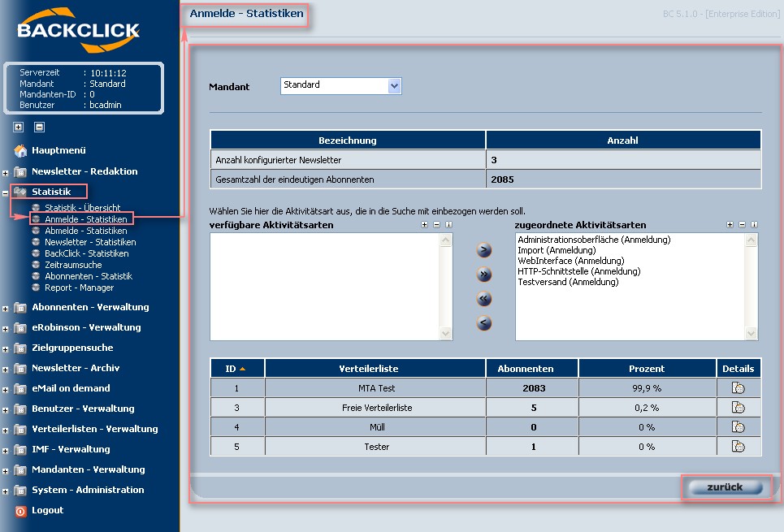Click MTA Test table cell
Viewport: 784px width, 532px height.
(x=376, y=388)
